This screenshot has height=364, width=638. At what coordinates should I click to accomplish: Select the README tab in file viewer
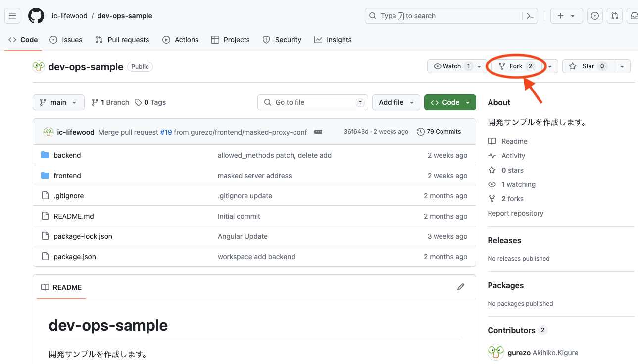61,287
